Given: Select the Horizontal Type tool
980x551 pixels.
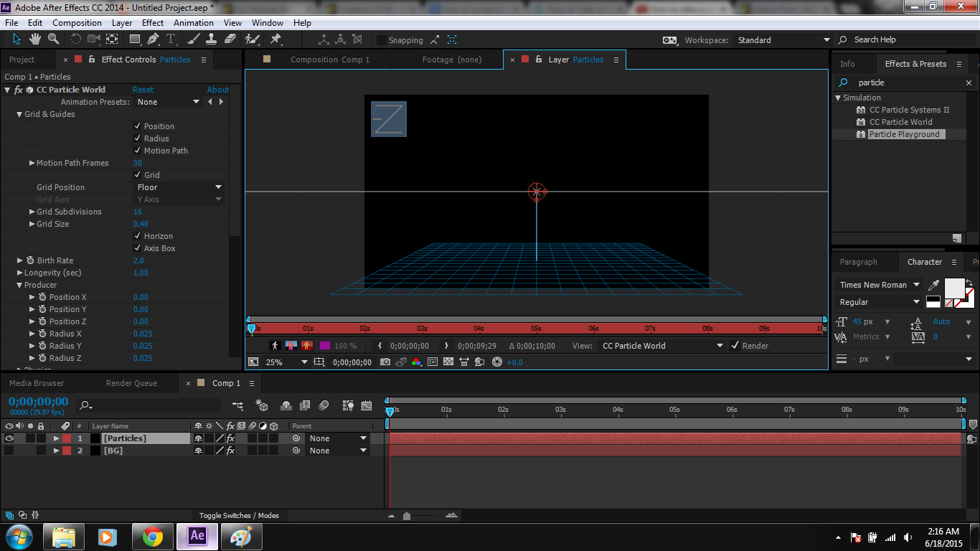Looking at the screenshot, I should (171, 39).
